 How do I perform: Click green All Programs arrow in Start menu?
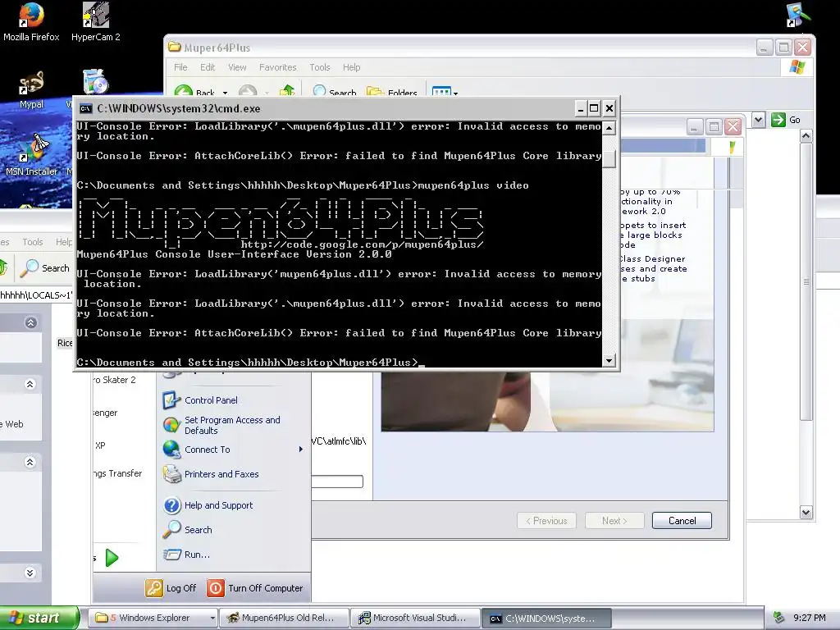[x=112, y=558]
